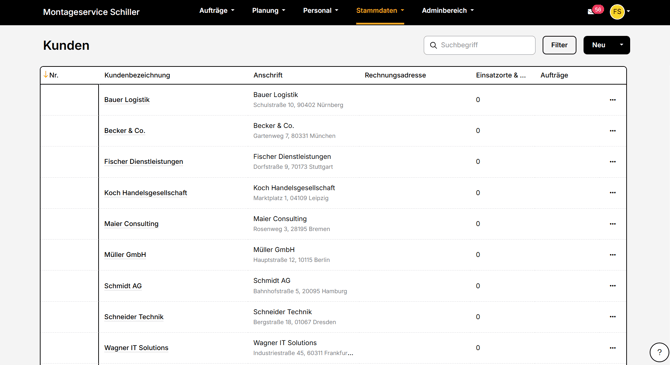Expand the Aufträge navigation dropdown
The width and height of the screenshot is (670, 365).
pyautogui.click(x=217, y=11)
